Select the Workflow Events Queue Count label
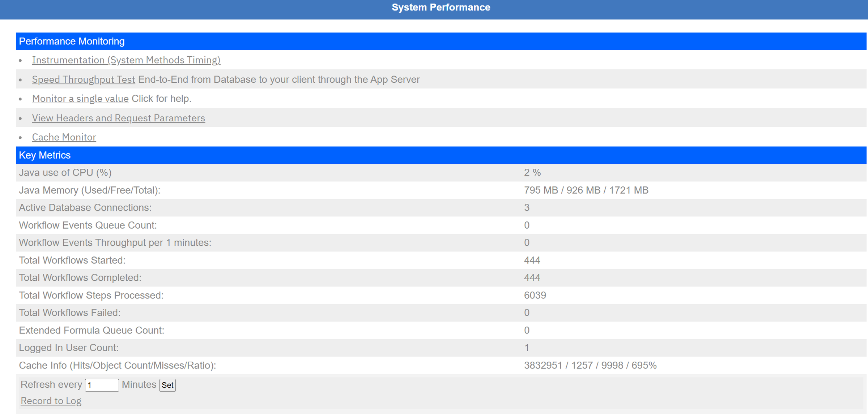Viewport: 868px width, 414px height. click(88, 225)
